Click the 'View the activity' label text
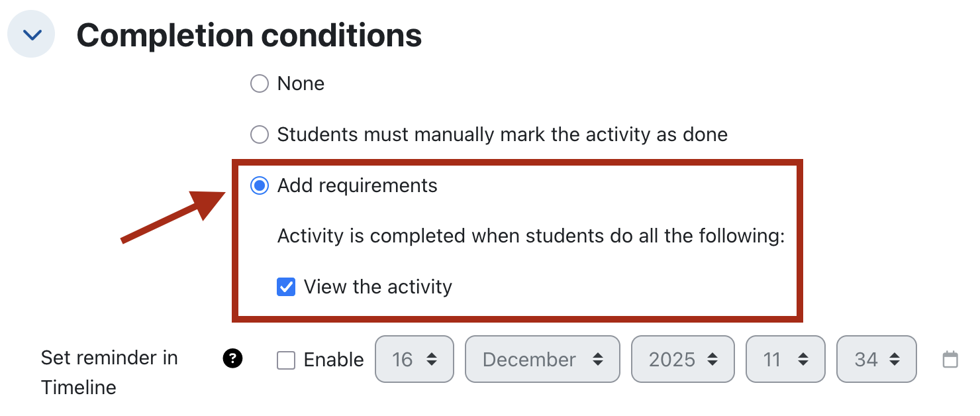980x416 pixels. point(377,287)
